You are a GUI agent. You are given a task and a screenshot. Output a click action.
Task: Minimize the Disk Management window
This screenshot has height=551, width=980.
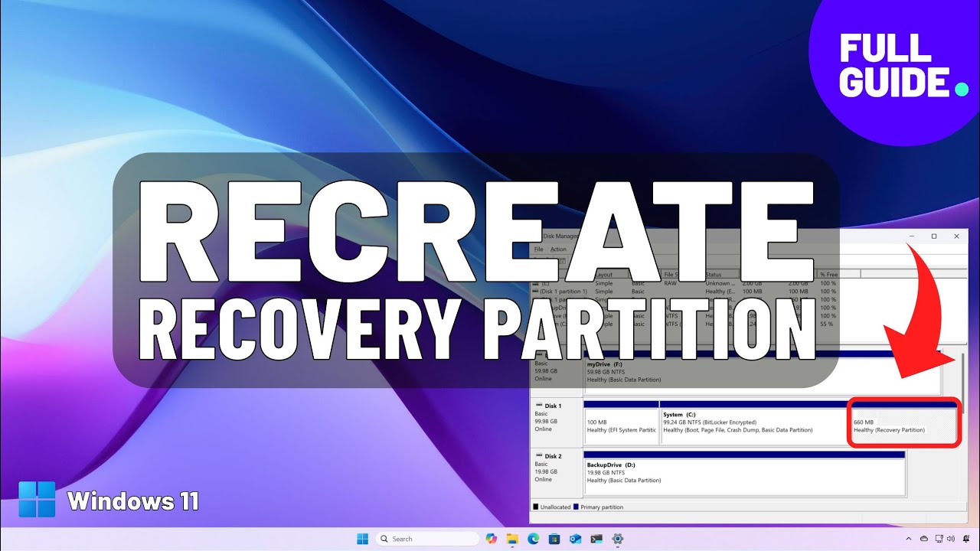911,236
